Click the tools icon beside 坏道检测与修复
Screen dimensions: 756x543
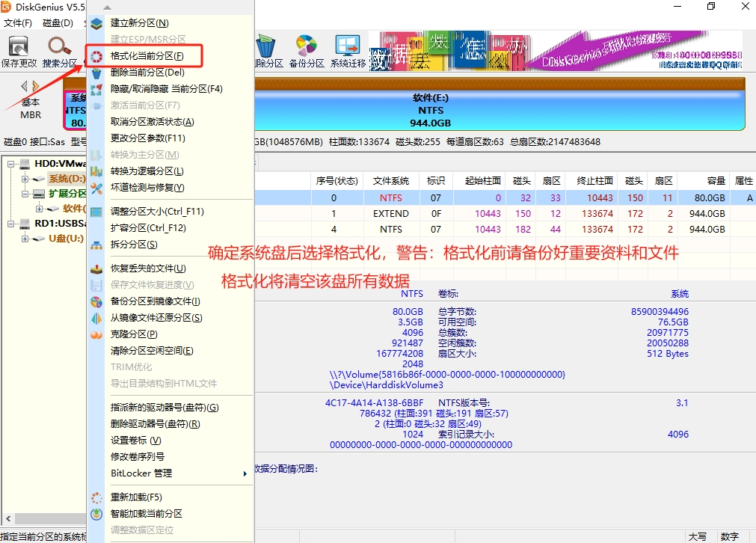(96, 188)
